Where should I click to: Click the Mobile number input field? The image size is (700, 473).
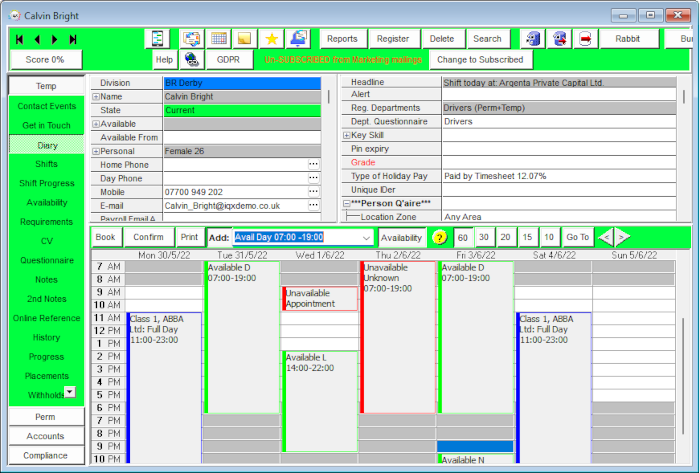[235, 192]
